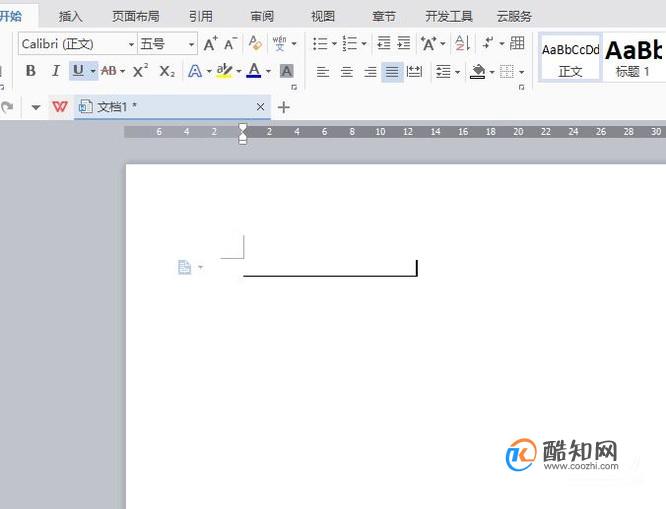Expand bullet list style dropdown arrow
The width and height of the screenshot is (666, 509).
tap(334, 44)
